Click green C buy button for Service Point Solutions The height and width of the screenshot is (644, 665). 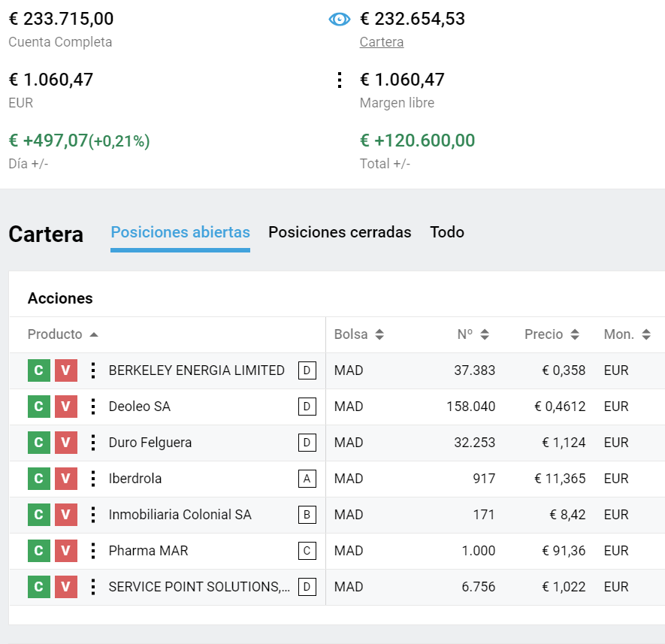pyautogui.click(x=39, y=587)
